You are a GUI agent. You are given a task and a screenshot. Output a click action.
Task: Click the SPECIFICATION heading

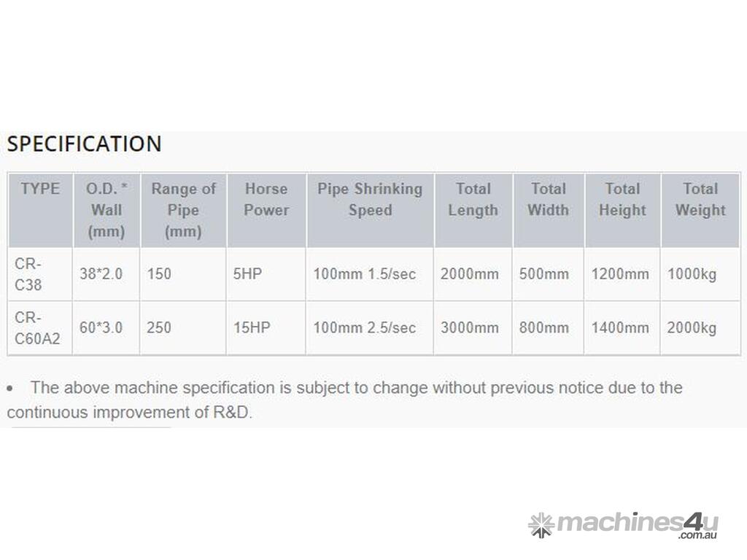click(x=84, y=144)
